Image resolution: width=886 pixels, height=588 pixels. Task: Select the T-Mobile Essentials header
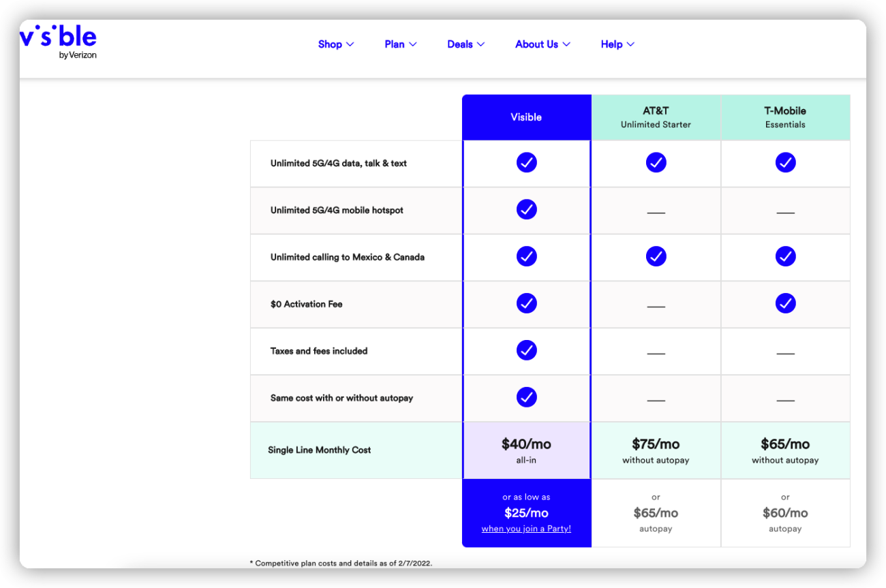point(785,117)
